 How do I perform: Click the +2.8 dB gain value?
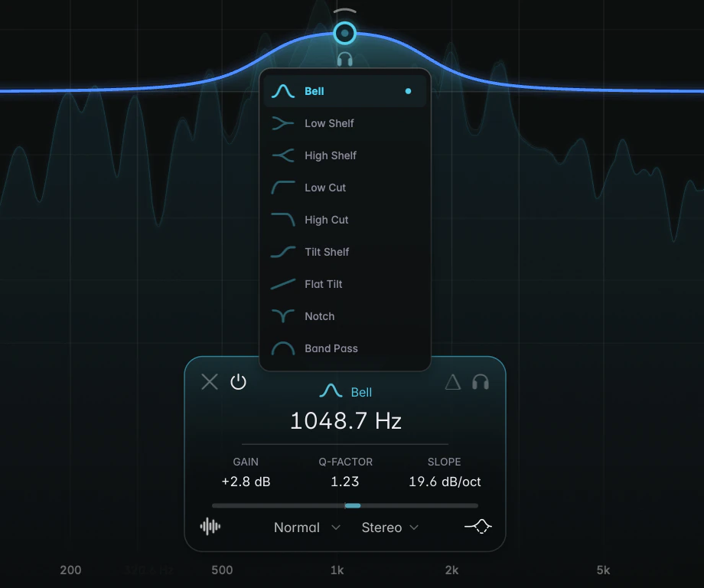246,482
